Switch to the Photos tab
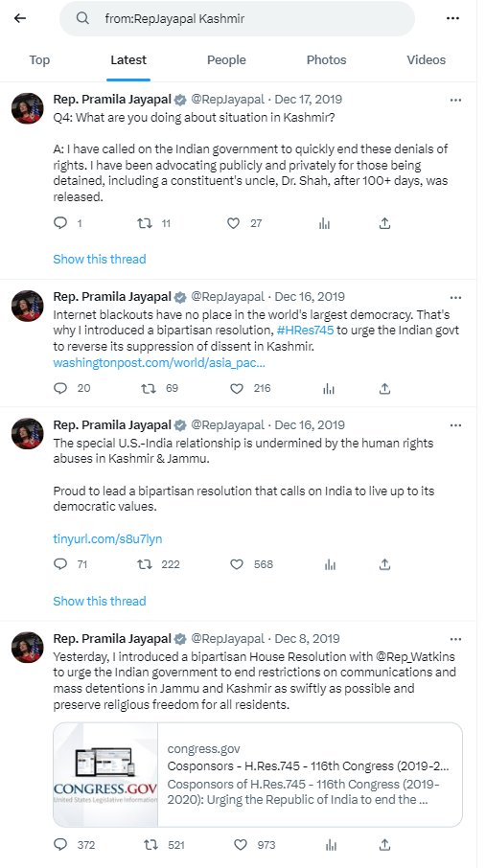The image size is (486, 868). tap(327, 59)
